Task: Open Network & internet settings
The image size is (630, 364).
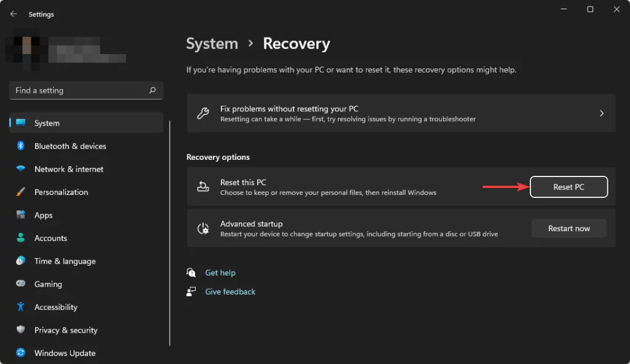Action: 19,169
